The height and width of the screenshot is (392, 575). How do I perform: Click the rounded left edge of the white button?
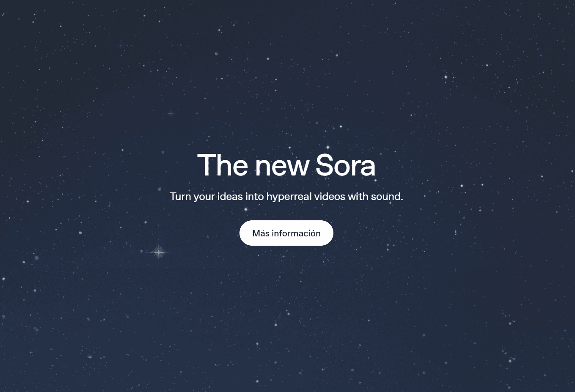(x=243, y=233)
